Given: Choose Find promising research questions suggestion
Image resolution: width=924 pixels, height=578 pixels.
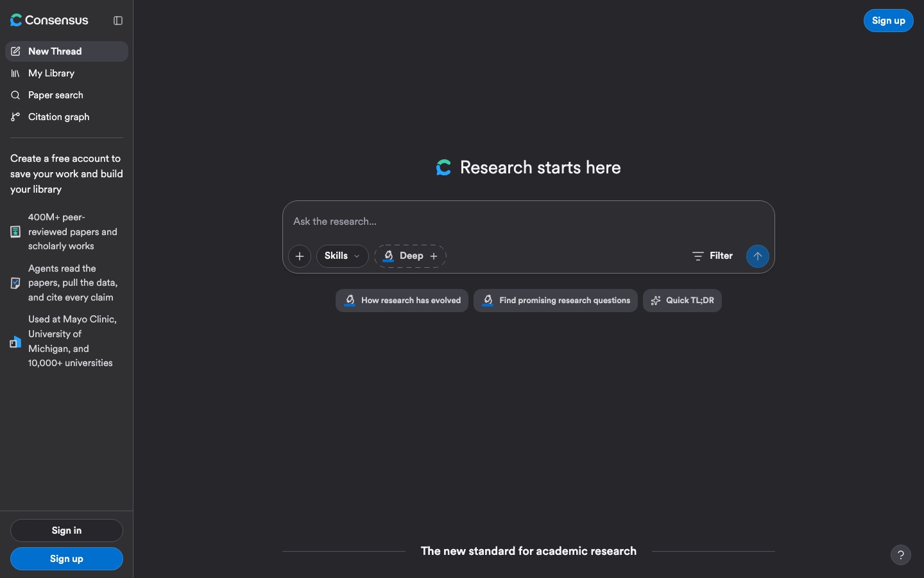Looking at the screenshot, I should pyautogui.click(x=556, y=301).
